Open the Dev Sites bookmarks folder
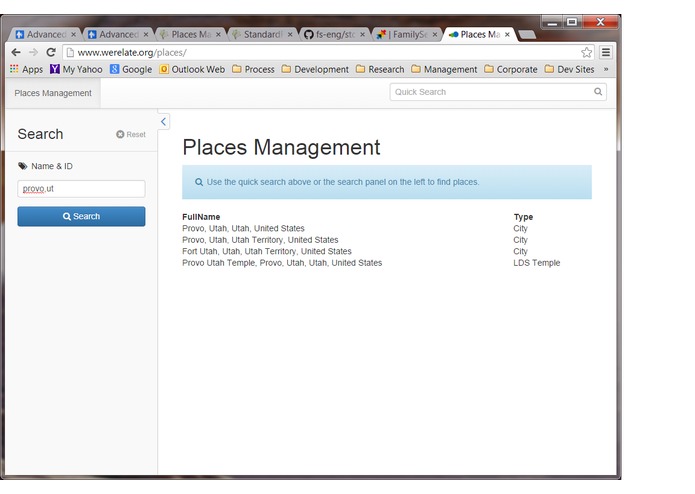Image resolution: width=695 pixels, height=494 pixels. coord(570,69)
